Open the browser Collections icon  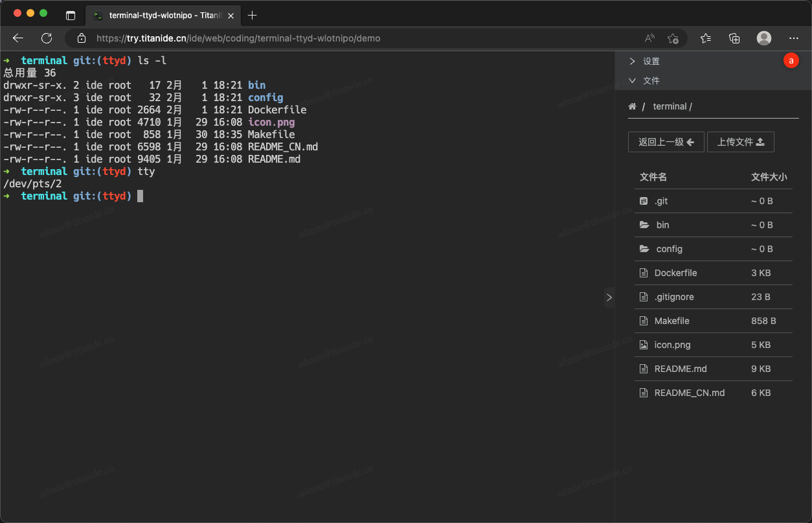[734, 38]
